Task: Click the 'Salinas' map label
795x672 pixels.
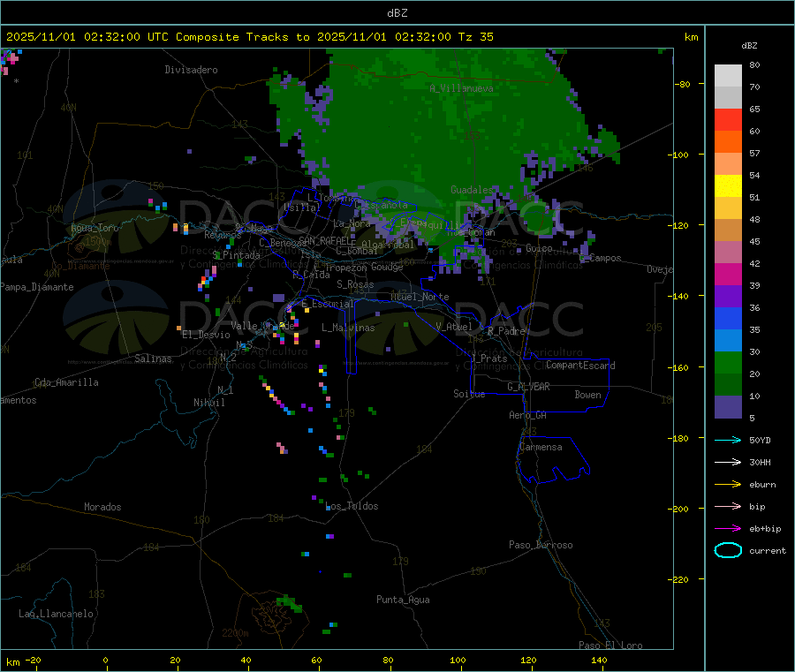Action: (153, 359)
